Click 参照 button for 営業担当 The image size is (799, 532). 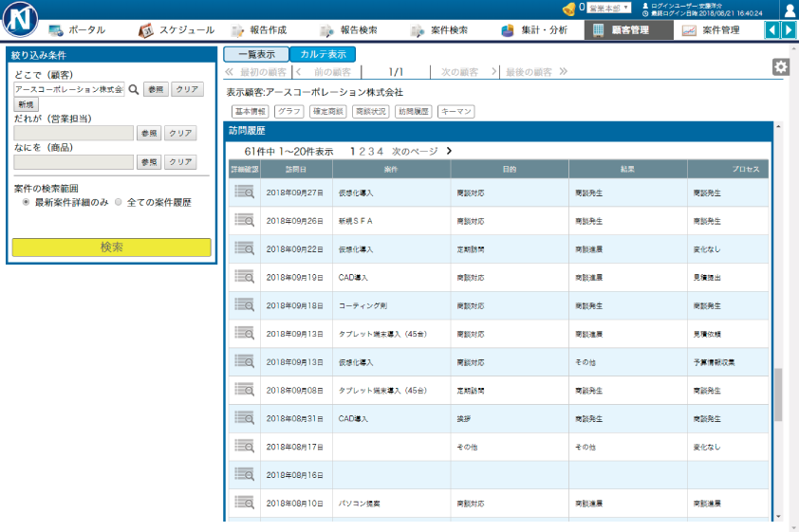tap(149, 134)
